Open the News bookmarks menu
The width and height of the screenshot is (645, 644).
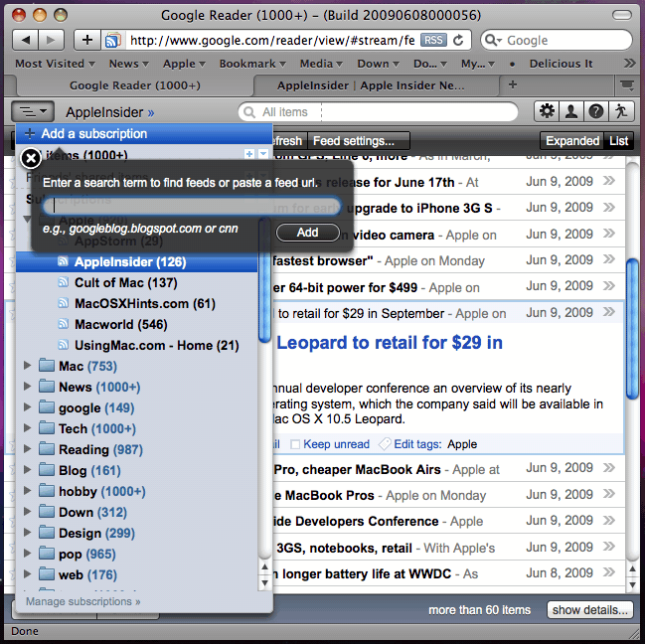pos(129,64)
